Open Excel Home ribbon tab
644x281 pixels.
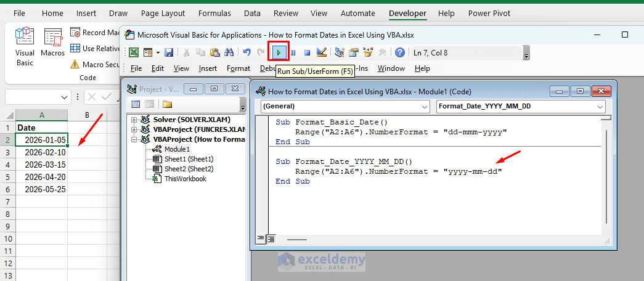pyautogui.click(x=52, y=13)
